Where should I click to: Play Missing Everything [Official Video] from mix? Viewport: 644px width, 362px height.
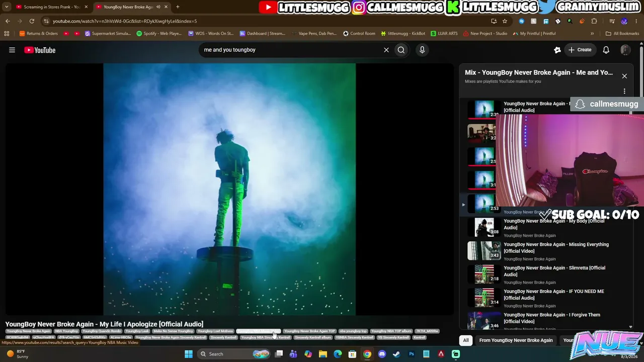click(546, 251)
